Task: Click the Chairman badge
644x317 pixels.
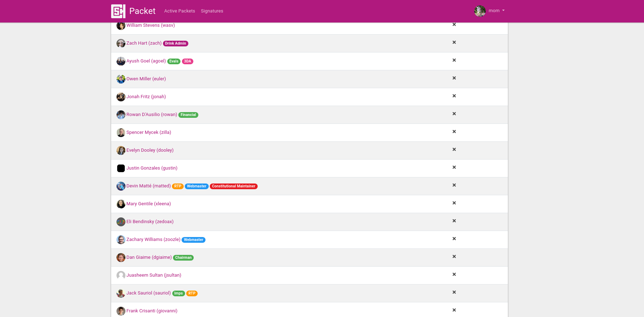Action: [x=183, y=258]
